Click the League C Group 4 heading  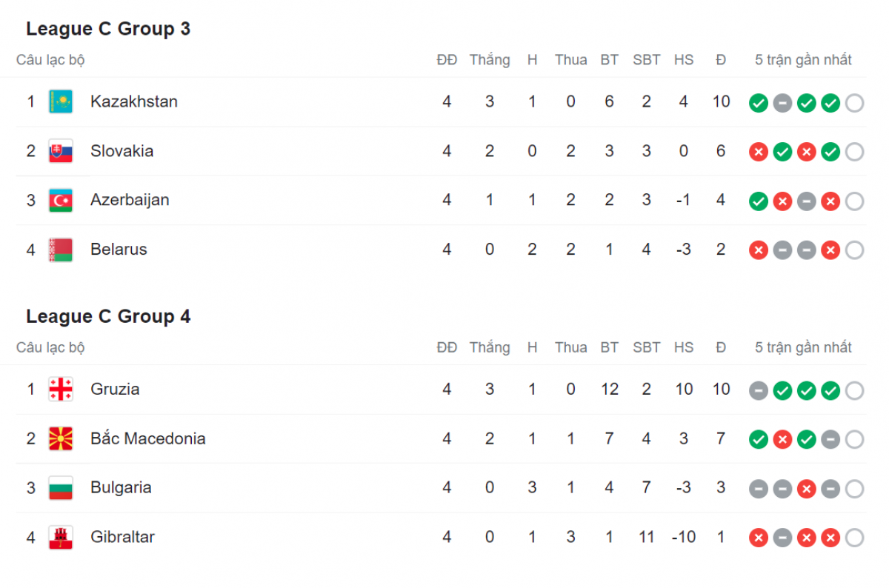click(x=108, y=316)
